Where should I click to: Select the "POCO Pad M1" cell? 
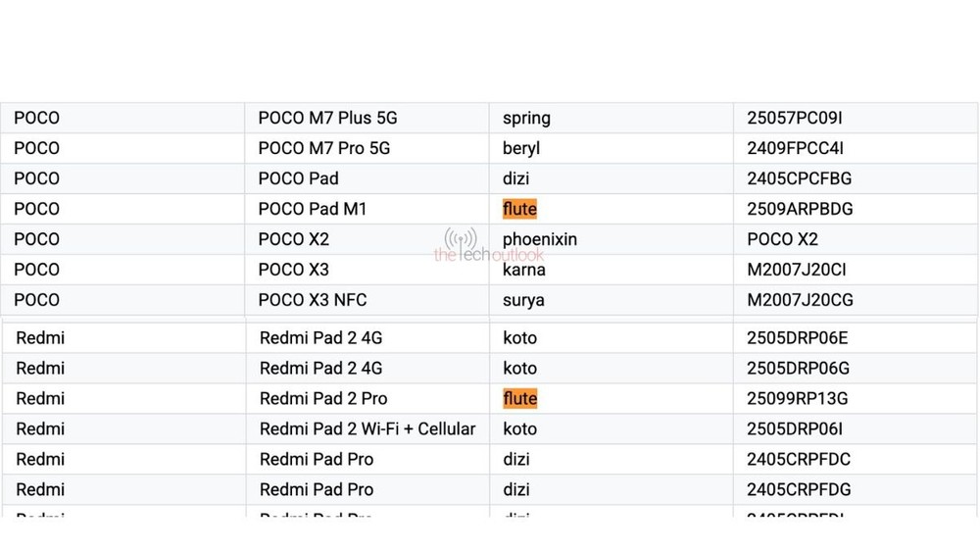(312, 209)
